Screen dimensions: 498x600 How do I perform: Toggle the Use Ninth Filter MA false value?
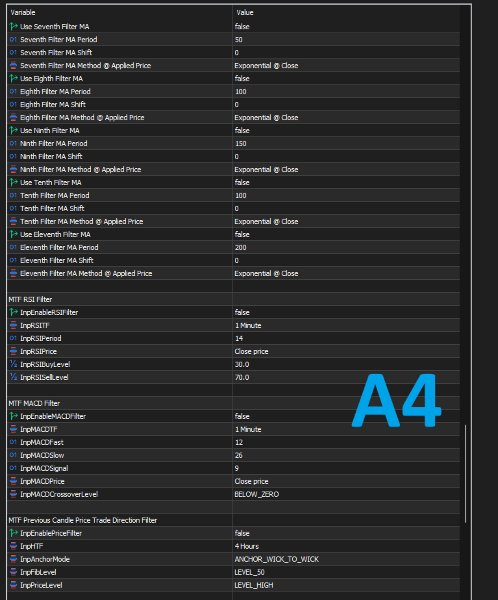click(346, 130)
